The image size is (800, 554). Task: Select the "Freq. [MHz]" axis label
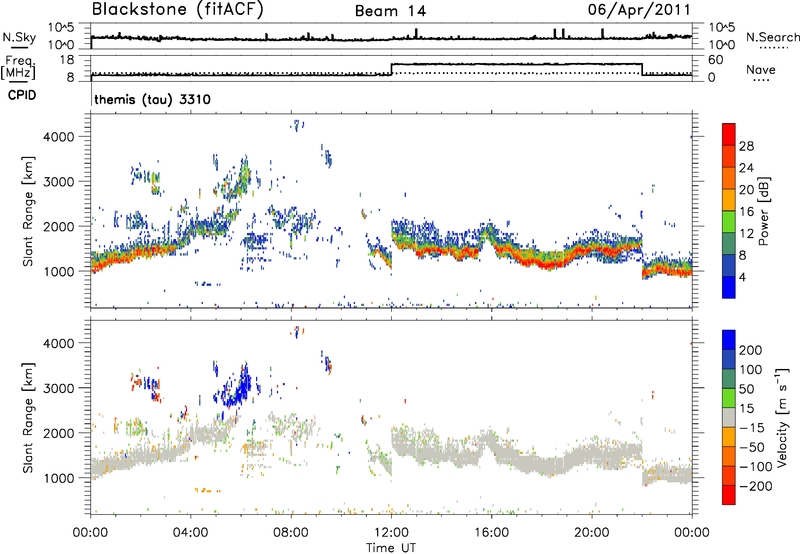[x=18, y=67]
